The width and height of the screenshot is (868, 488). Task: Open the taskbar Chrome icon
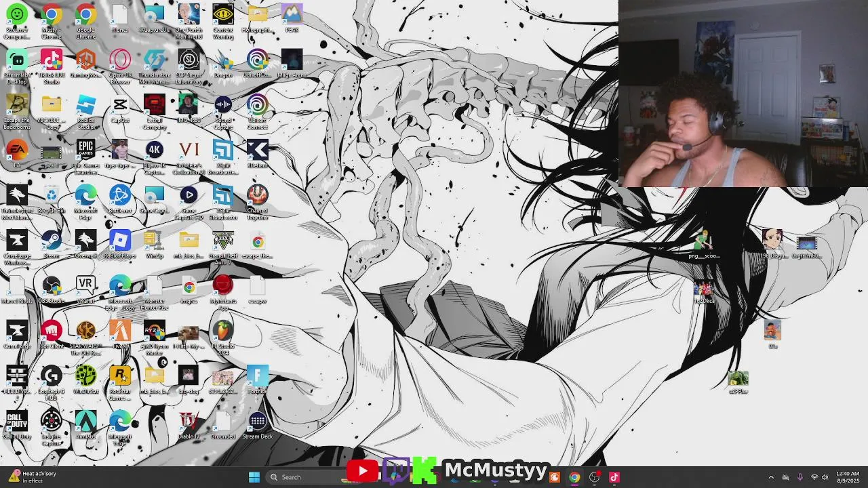coord(574,477)
